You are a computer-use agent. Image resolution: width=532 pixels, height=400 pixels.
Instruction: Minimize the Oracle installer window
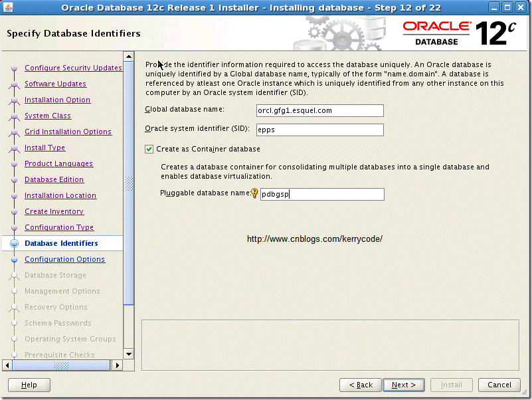[x=495, y=7]
